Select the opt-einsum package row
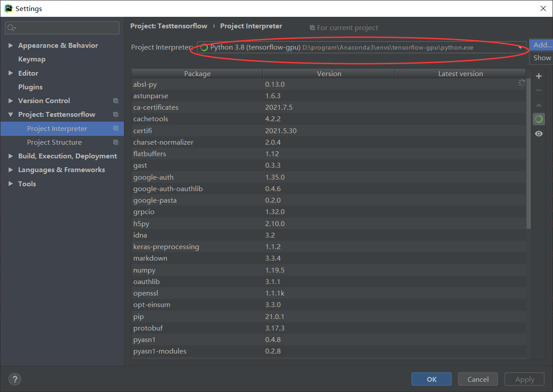The image size is (553, 392). click(x=329, y=305)
